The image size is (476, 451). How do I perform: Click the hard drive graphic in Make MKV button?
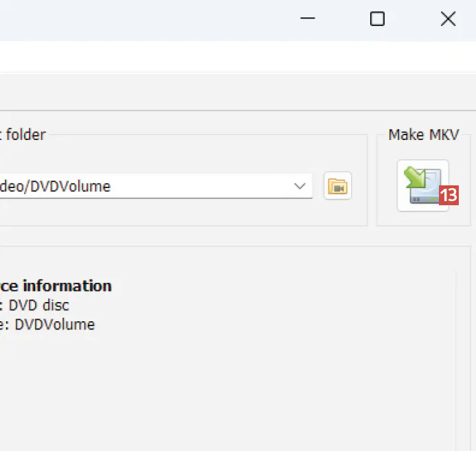coord(421,196)
